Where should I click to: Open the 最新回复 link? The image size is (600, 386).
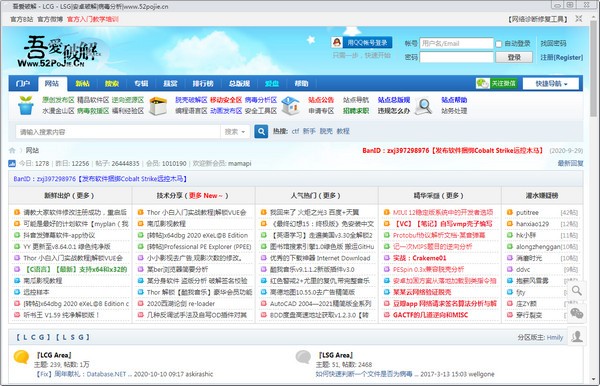pyautogui.click(x=570, y=163)
